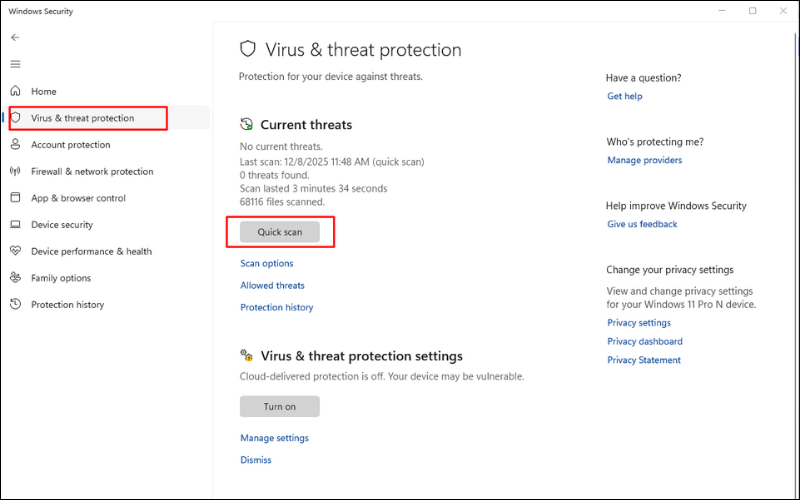Open the Privacy dashboard link
Viewport: 800px width, 500px height.
click(x=644, y=342)
